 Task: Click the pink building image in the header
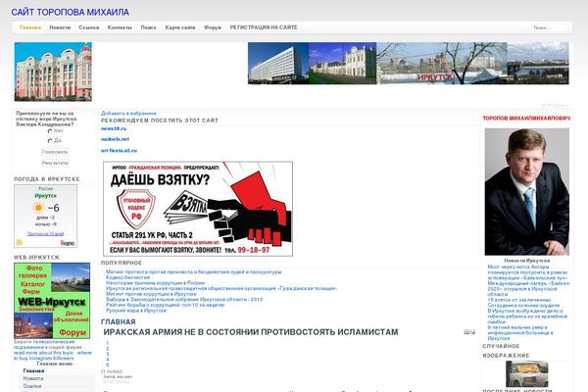pos(53,72)
